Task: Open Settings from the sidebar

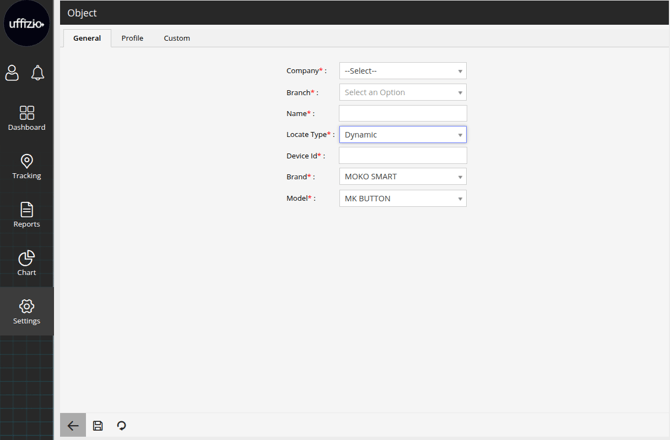Action: 26,311
